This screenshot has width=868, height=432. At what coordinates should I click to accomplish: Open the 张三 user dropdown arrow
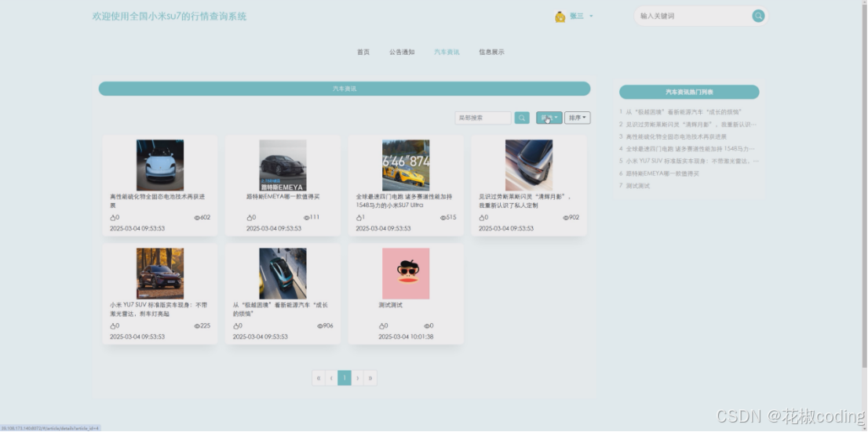591,16
